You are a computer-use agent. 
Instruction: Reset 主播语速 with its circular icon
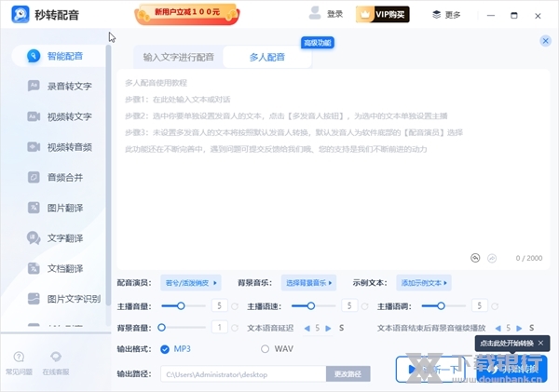(x=364, y=306)
